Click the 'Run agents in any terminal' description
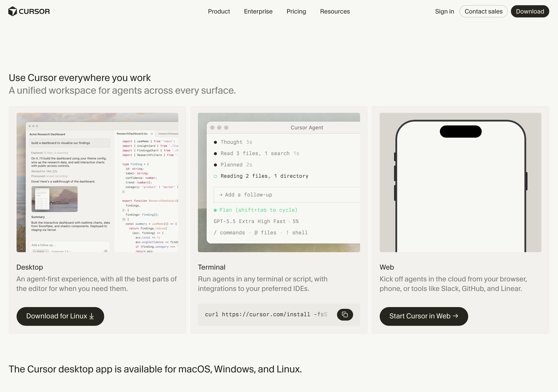The width and height of the screenshot is (558, 392). pyautogui.click(x=263, y=284)
